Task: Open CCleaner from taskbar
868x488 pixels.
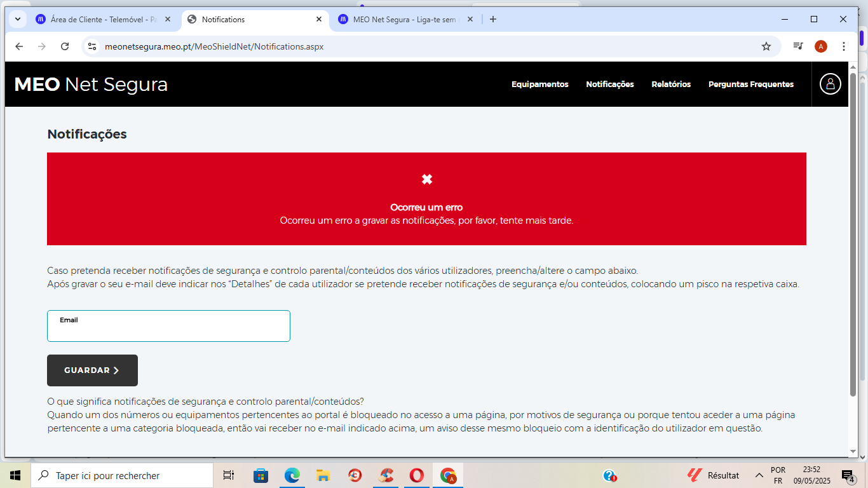Action: tap(386, 475)
